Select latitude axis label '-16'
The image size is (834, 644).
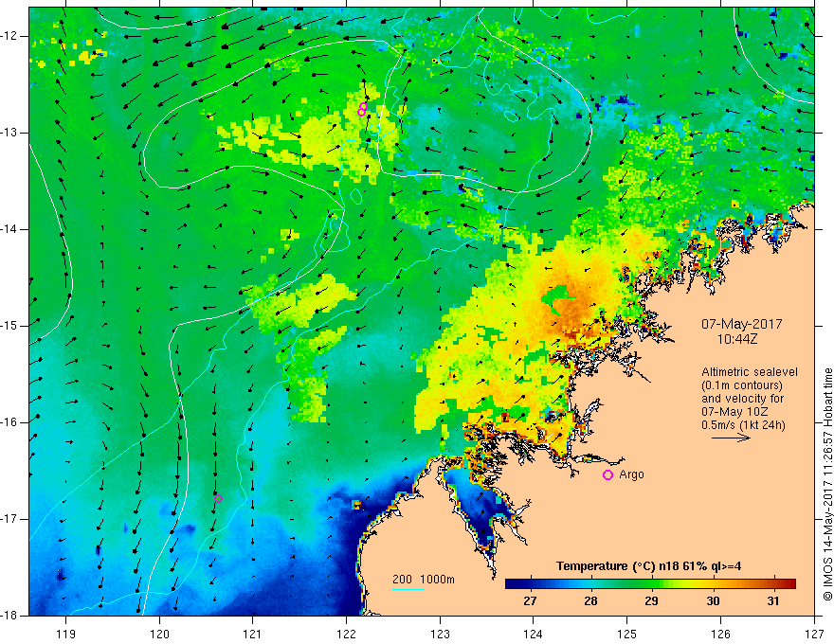(9, 422)
